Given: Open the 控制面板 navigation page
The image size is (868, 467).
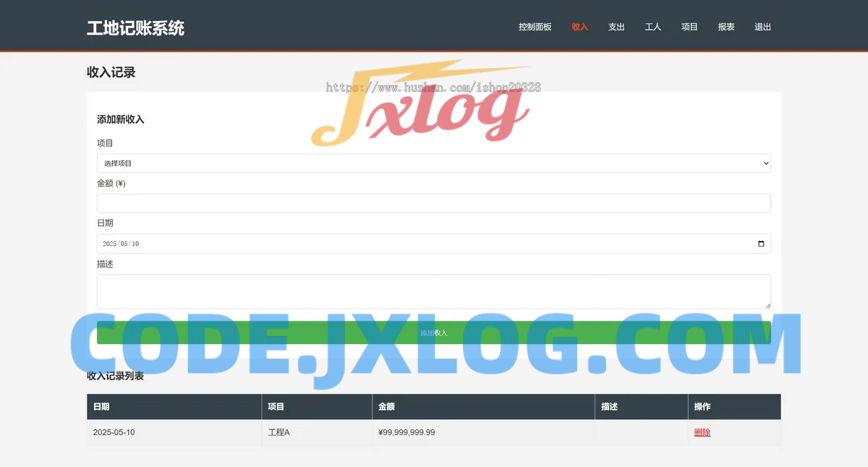Looking at the screenshot, I should point(535,27).
